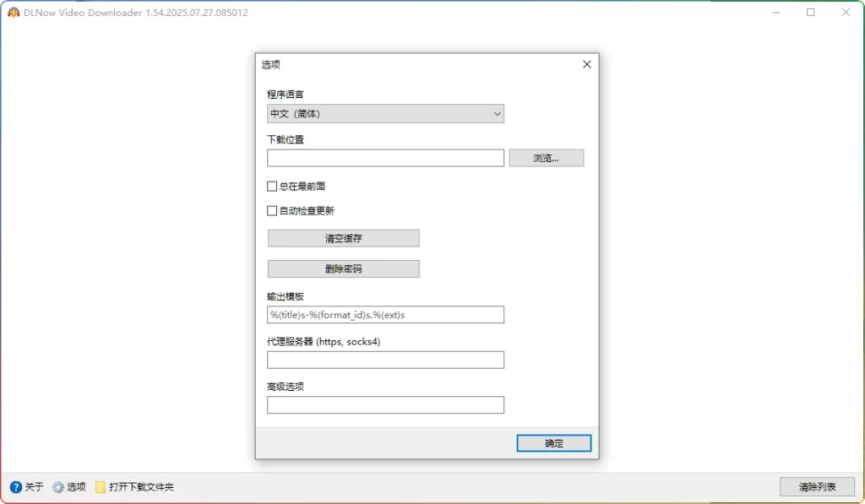Click the 清空缓存 clear cache button
This screenshot has width=865, height=504.
[343, 237]
